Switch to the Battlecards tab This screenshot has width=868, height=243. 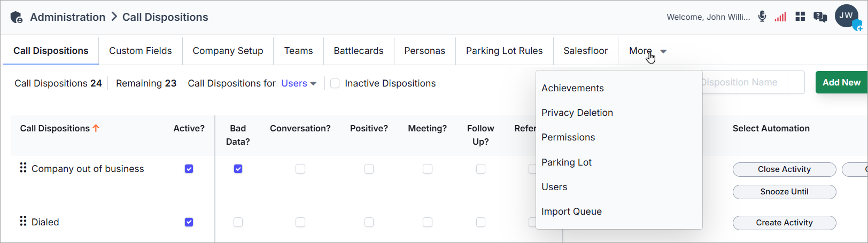tap(359, 51)
